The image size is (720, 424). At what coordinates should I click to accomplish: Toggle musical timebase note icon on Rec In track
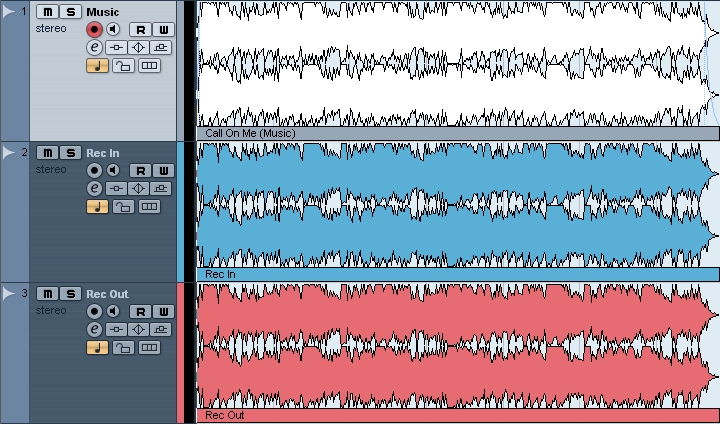pyautogui.click(x=97, y=207)
